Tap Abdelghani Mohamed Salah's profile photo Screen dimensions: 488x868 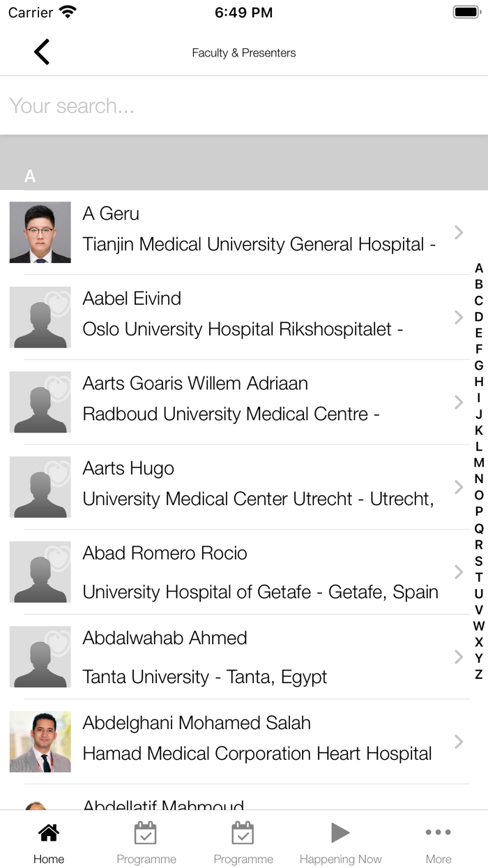point(40,742)
